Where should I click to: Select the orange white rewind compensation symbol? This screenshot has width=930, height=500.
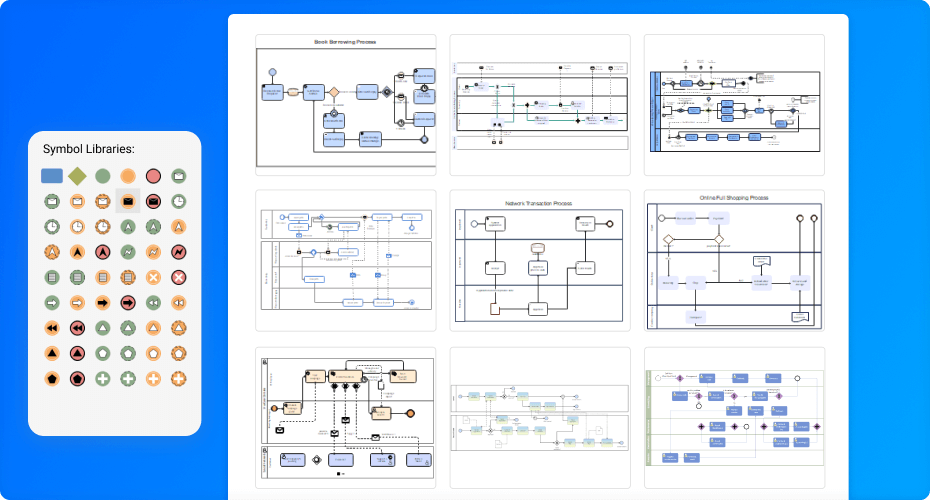[x=179, y=302]
